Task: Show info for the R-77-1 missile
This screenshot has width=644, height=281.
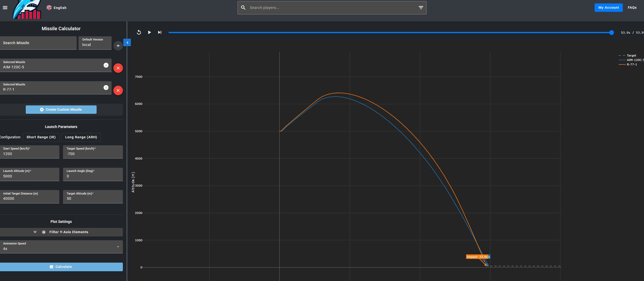Action: (106, 88)
